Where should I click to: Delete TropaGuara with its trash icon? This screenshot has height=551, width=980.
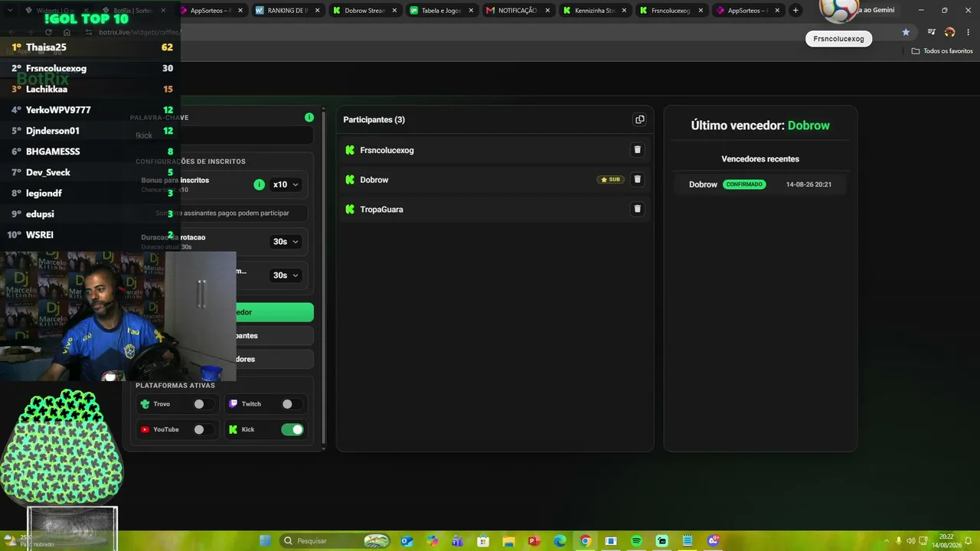[637, 209]
